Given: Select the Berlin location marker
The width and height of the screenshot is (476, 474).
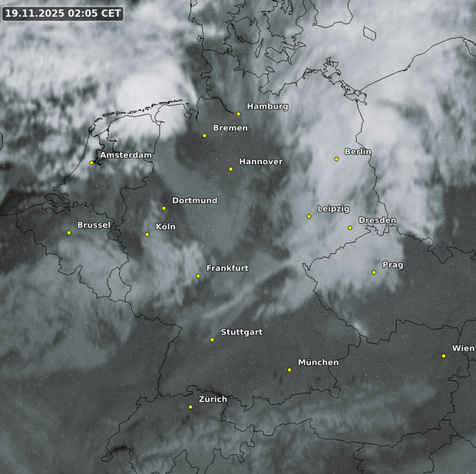Looking at the screenshot, I should [336, 159].
